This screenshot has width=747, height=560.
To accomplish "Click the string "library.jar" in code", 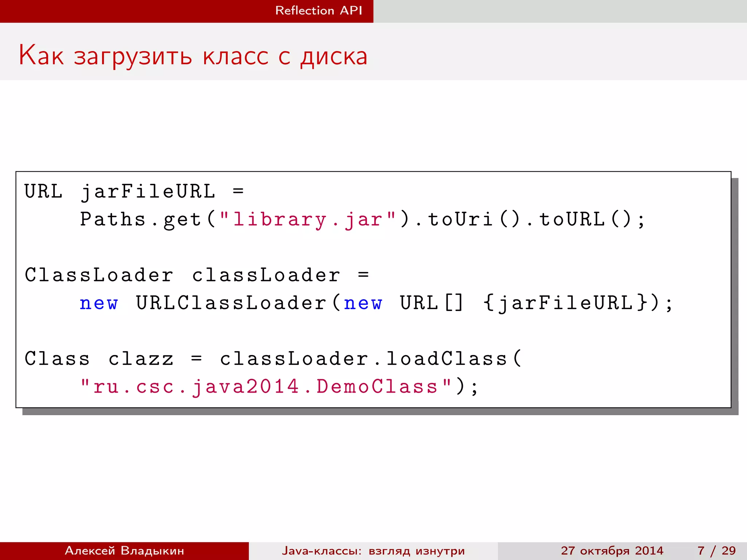I will pos(308,220).
